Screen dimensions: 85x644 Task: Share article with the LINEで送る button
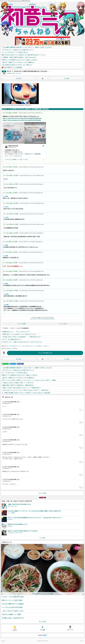(5, 364)
